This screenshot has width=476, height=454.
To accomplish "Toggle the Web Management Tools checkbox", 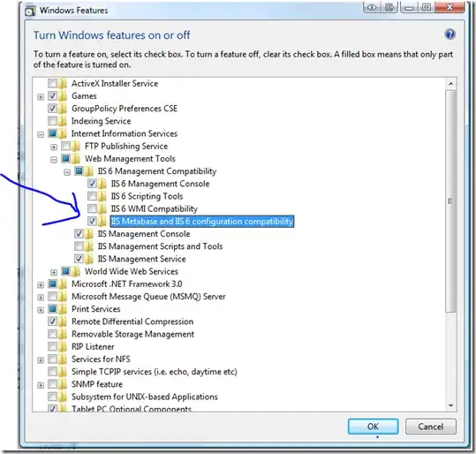I will tap(66, 158).
